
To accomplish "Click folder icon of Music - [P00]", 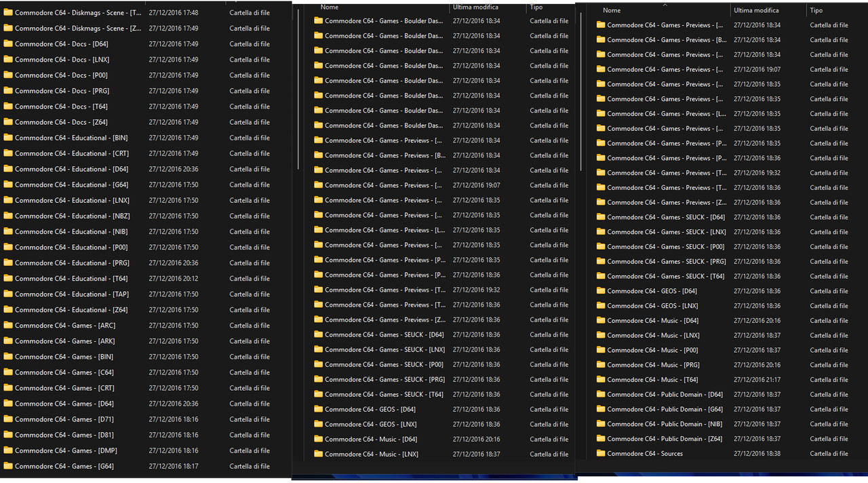I will pos(601,350).
